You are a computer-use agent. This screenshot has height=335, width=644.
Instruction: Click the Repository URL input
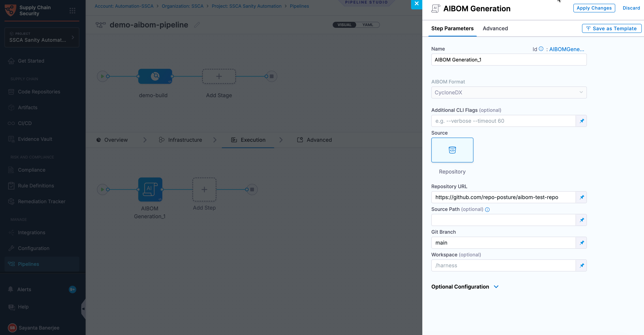tap(503, 197)
